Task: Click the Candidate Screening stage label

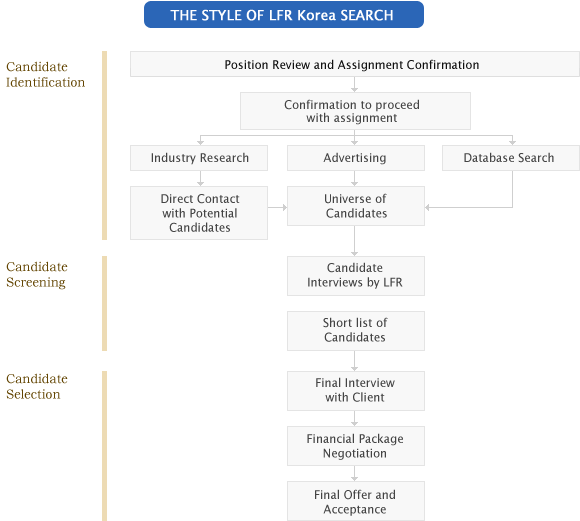Action: (x=37, y=274)
